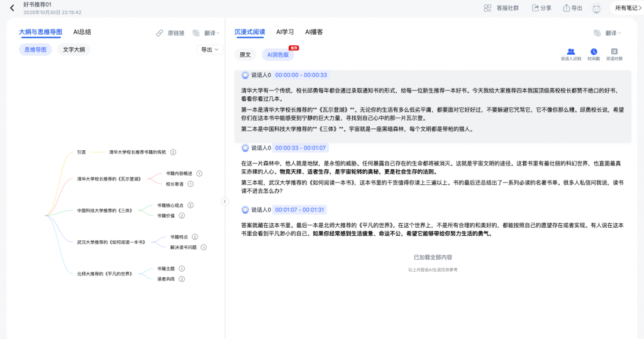Select 文字大纲 view
The width and height of the screenshot is (644, 339).
pos(74,50)
